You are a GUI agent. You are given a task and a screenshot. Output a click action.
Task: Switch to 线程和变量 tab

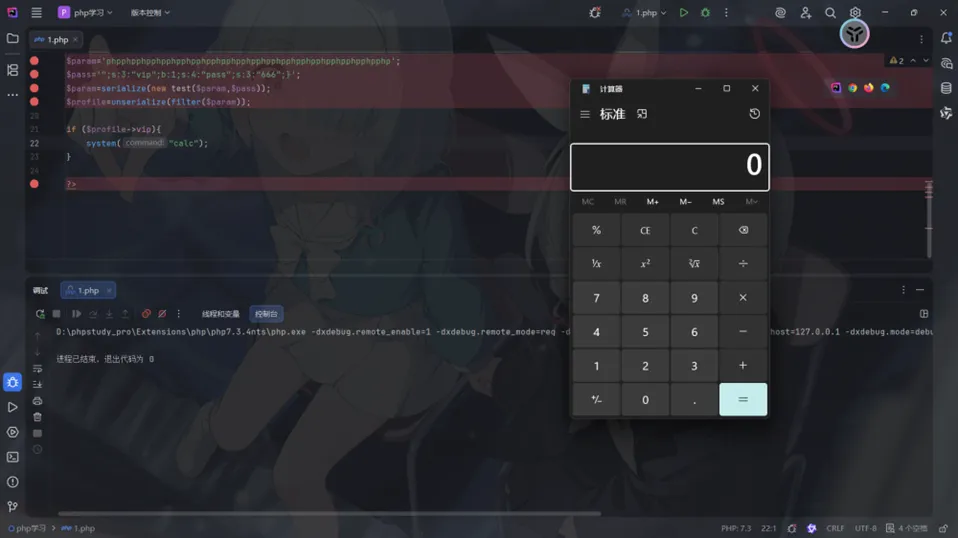coord(221,314)
